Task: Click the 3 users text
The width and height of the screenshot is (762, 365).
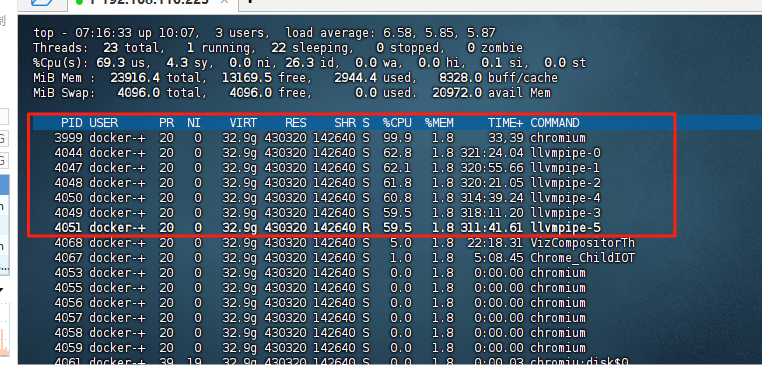Action: (242, 33)
